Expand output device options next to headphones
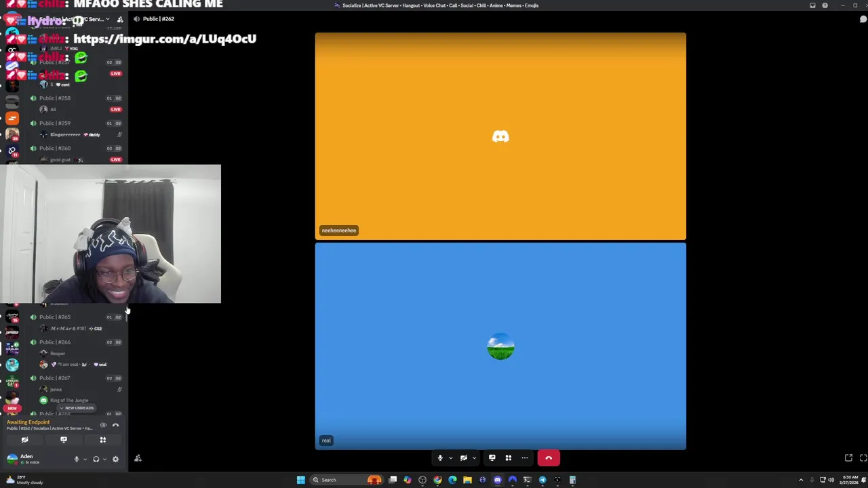 [x=104, y=460]
